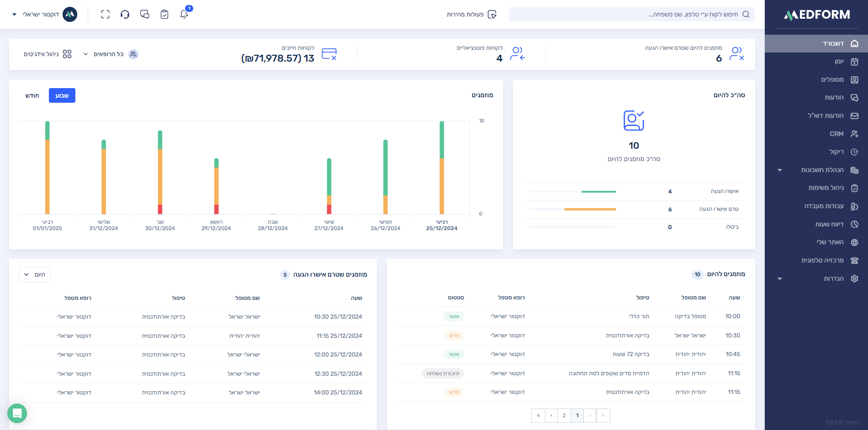Open the דשבורד dashboard menu item
The image size is (868, 430).
click(816, 43)
